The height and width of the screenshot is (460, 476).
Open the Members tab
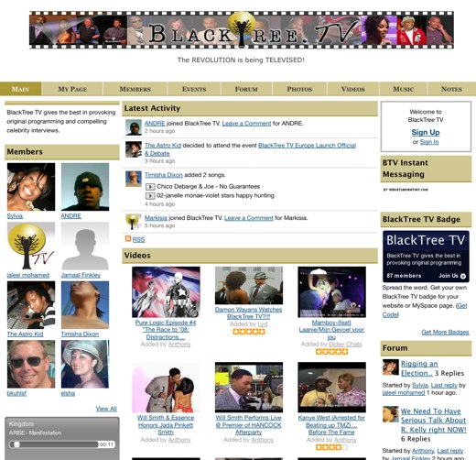pyautogui.click(x=135, y=89)
